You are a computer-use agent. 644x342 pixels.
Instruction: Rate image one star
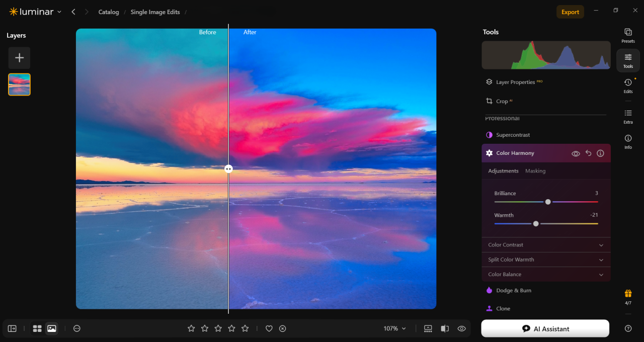(191, 328)
